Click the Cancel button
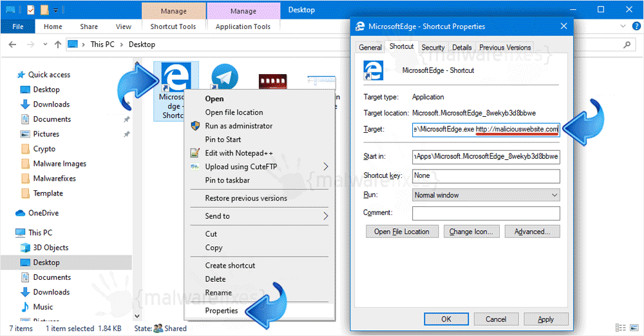This screenshot has height=336, width=644. 496,319
